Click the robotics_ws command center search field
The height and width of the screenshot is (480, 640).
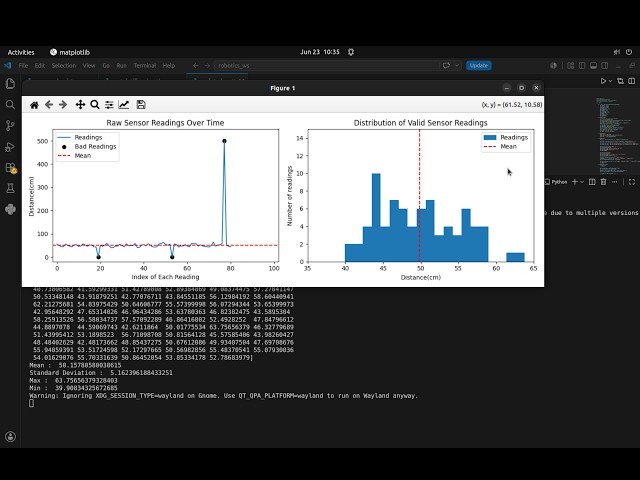(x=326, y=65)
